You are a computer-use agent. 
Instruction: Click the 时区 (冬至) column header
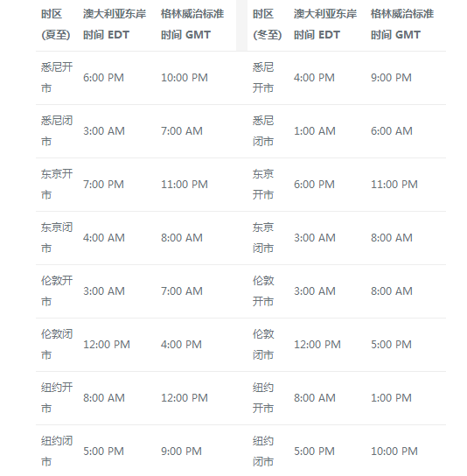(268, 24)
